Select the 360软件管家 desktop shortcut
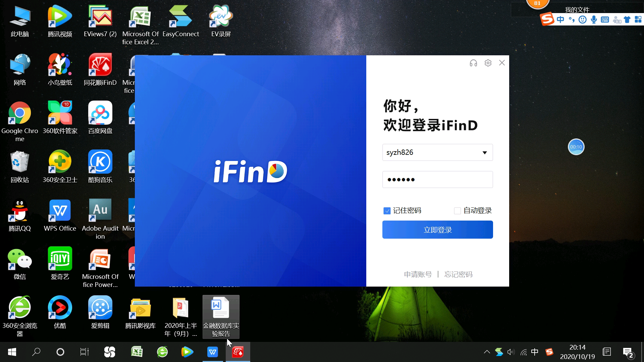 click(x=60, y=118)
